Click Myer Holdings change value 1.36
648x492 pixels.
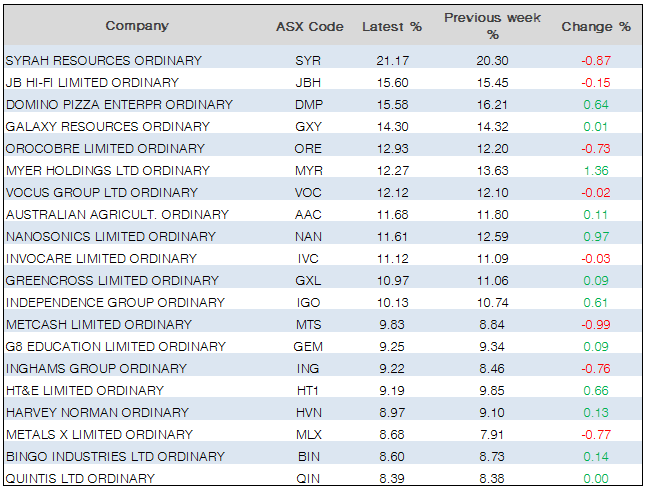(x=594, y=171)
